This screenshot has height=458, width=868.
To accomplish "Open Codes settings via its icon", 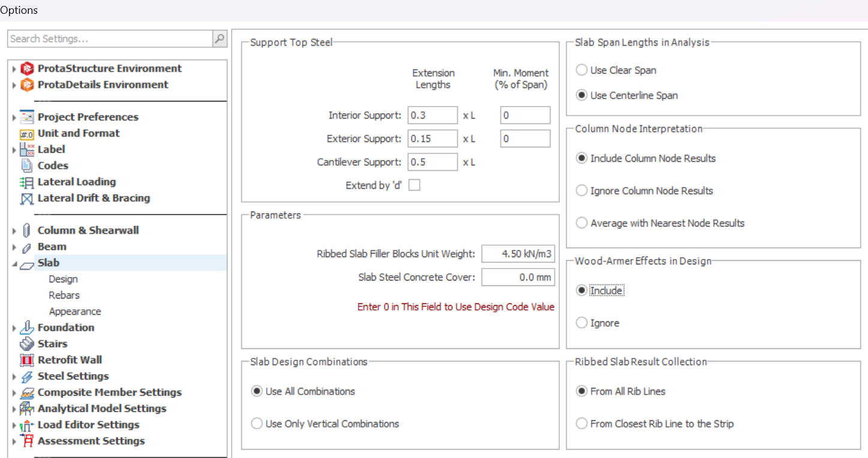I will pyautogui.click(x=27, y=166).
